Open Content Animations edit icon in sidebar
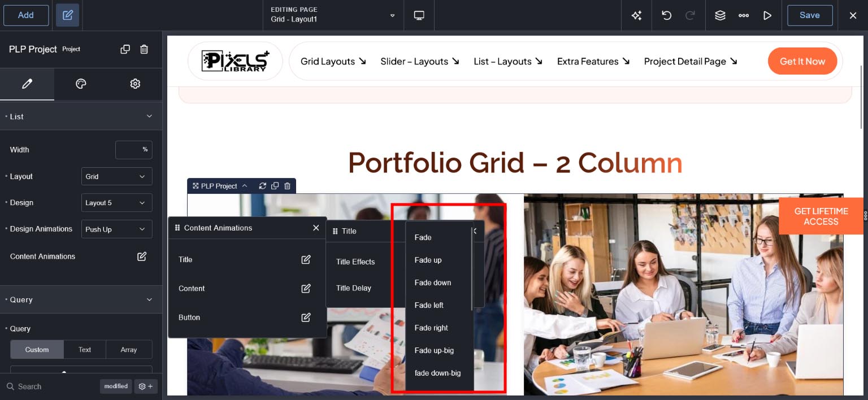 [x=142, y=256]
